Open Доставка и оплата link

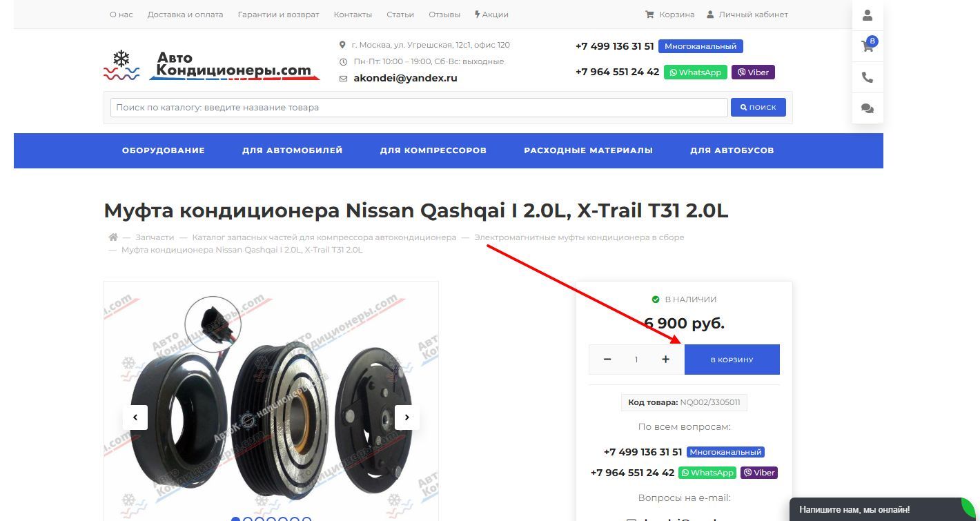point(185,14)
